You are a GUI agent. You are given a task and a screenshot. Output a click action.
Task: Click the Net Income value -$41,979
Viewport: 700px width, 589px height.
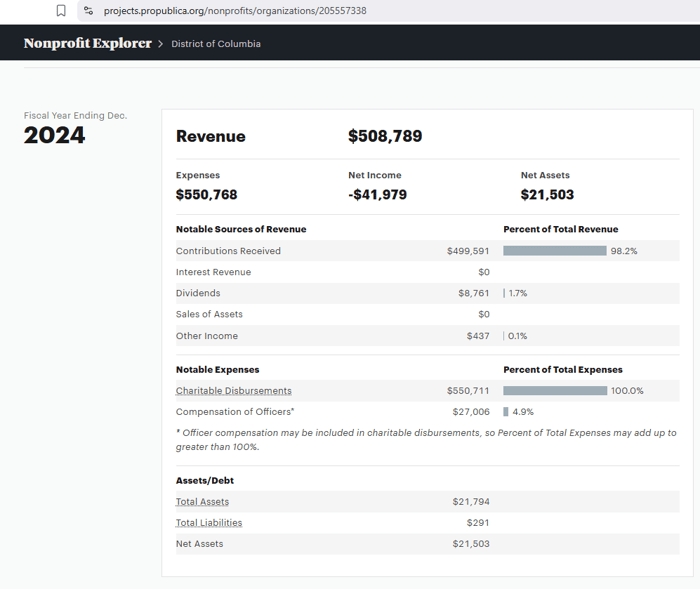click(x=377, y=195)
